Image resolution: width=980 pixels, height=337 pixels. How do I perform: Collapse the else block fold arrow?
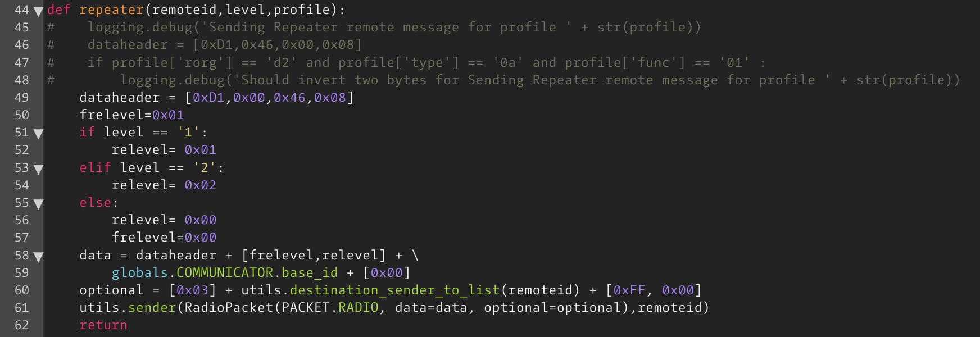point(38,204)
